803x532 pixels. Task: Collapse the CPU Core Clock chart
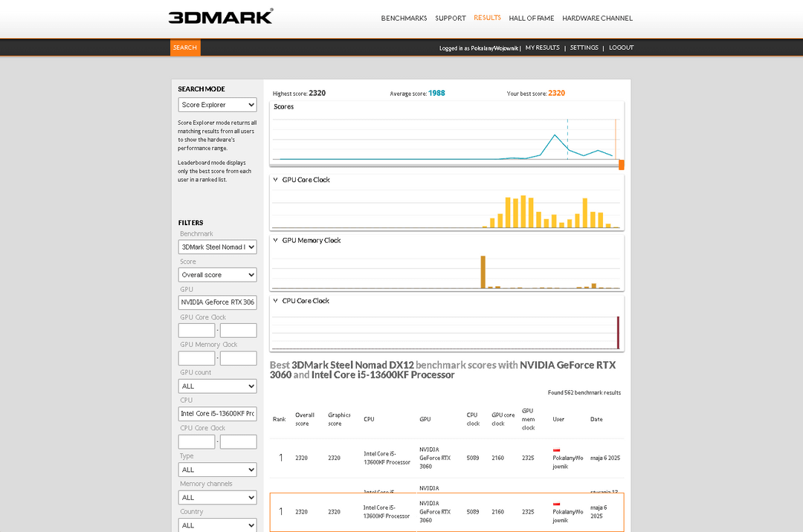point(276,301)
